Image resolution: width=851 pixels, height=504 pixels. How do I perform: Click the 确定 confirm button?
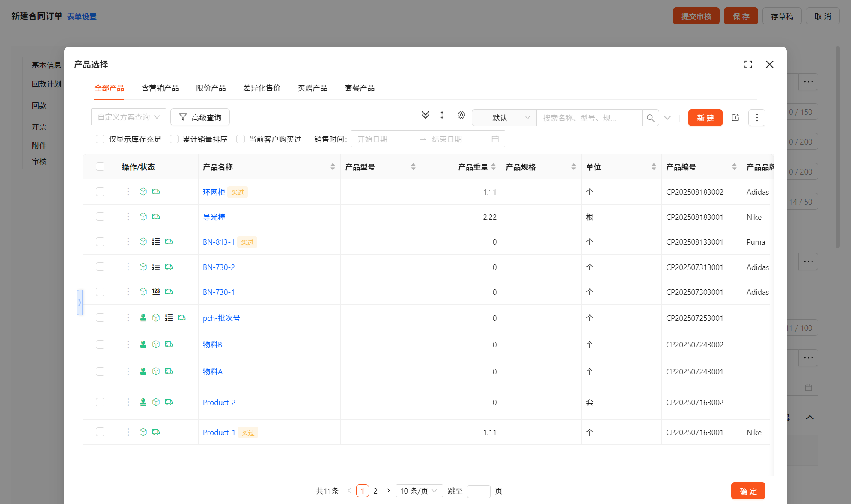[748, 491]
